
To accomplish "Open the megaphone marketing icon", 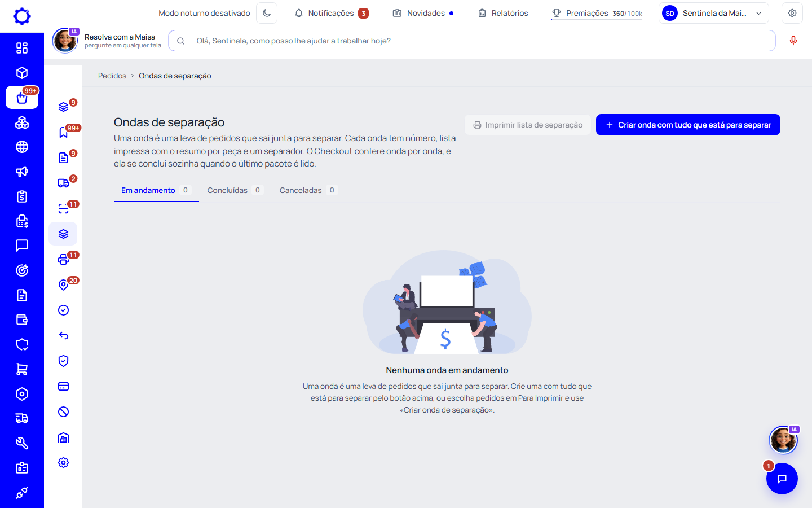I will [22, 172].
